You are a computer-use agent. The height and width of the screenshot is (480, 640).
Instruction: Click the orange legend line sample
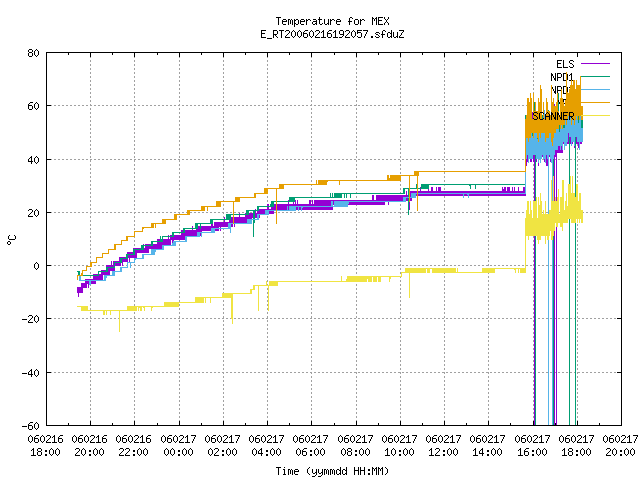coord(595,102)
